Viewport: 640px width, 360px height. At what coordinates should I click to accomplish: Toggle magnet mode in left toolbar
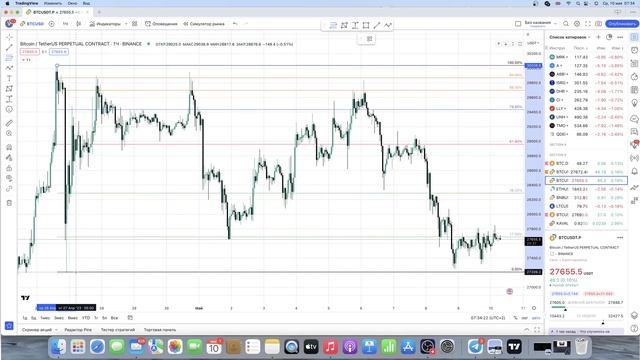click(9, 147)
